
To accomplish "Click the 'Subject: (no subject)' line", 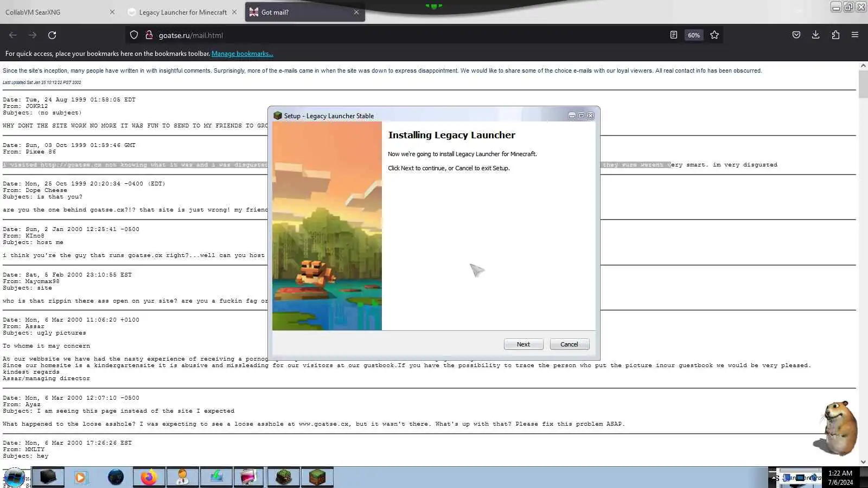I will 42,113.
